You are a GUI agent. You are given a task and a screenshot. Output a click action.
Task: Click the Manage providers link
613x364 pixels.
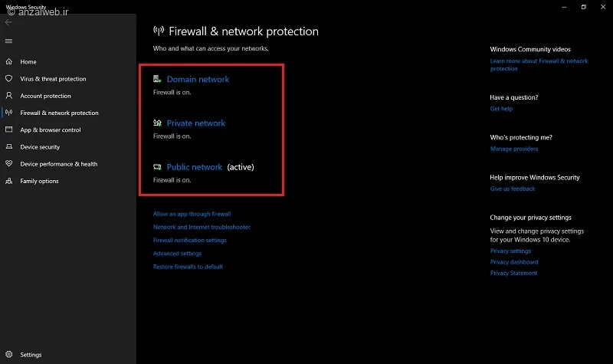tap(514, 149)
